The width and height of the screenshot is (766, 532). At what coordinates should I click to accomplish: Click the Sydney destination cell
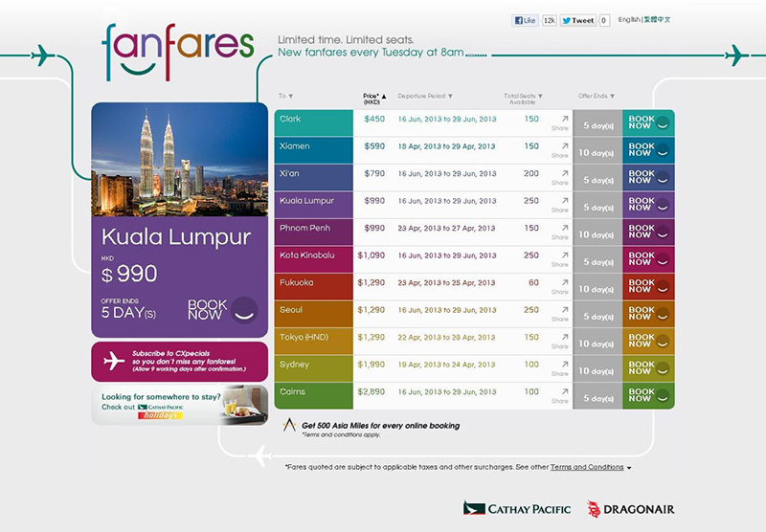pos(314,368)
